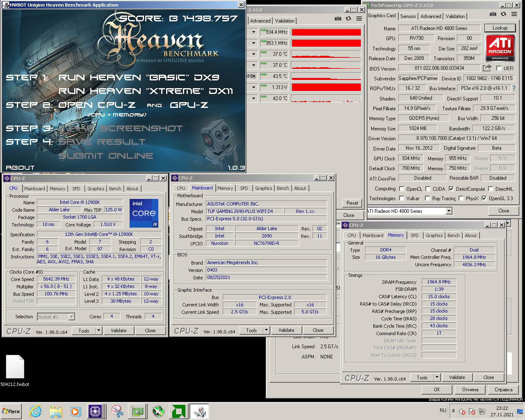The height and width of the screenshot is (420, 525).
Task: Click Reset button in GPU-Z sensors window
Action: click(x=352, y=203)
